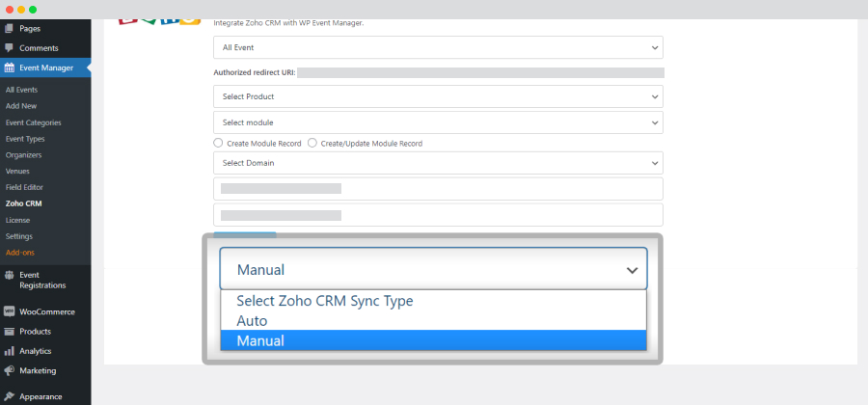Viewport: 868px width, 405px height.
Task: Open Event Categories submenu
Action: (x=33, y=122)
